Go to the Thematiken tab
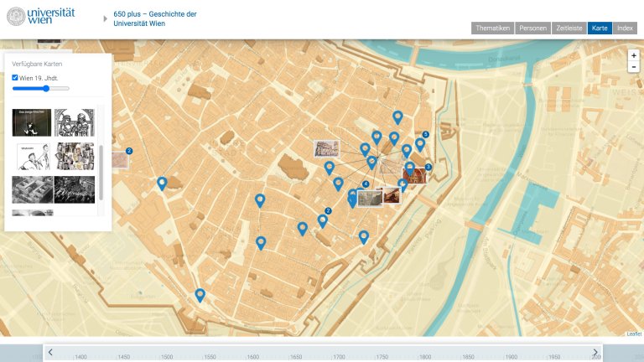 point(492,28)
